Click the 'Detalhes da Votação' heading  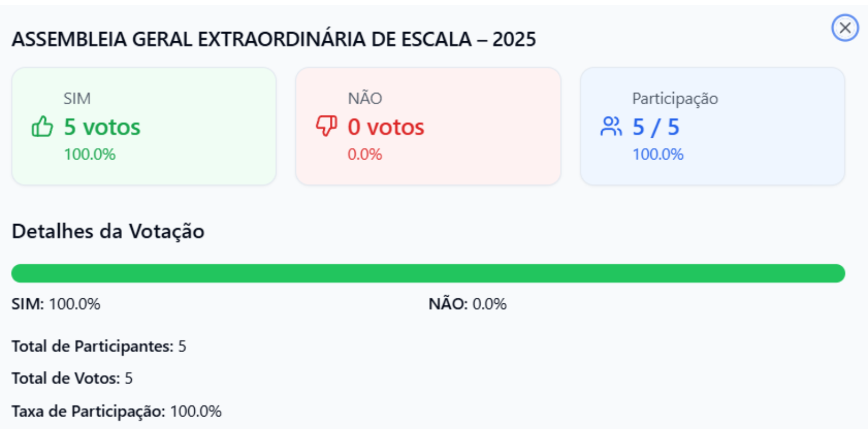pos(108,232)
